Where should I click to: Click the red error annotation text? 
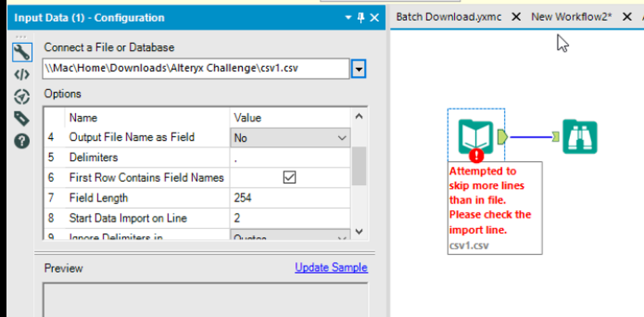(491, 200)
